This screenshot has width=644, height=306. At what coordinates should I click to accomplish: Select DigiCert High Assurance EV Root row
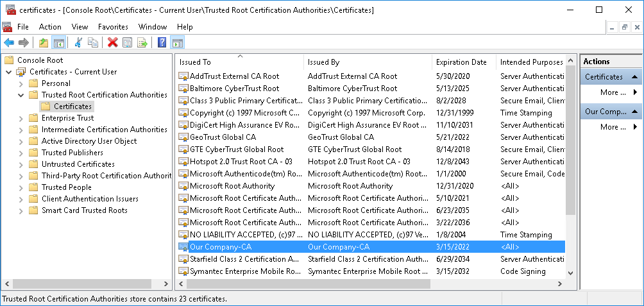click(371, 125)
